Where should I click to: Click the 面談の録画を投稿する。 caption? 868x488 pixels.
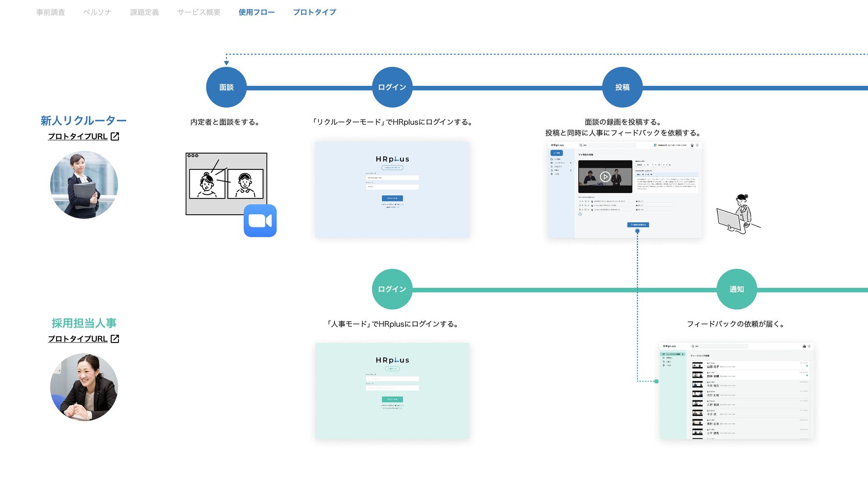pyautogui.click(x=623, y=122)
